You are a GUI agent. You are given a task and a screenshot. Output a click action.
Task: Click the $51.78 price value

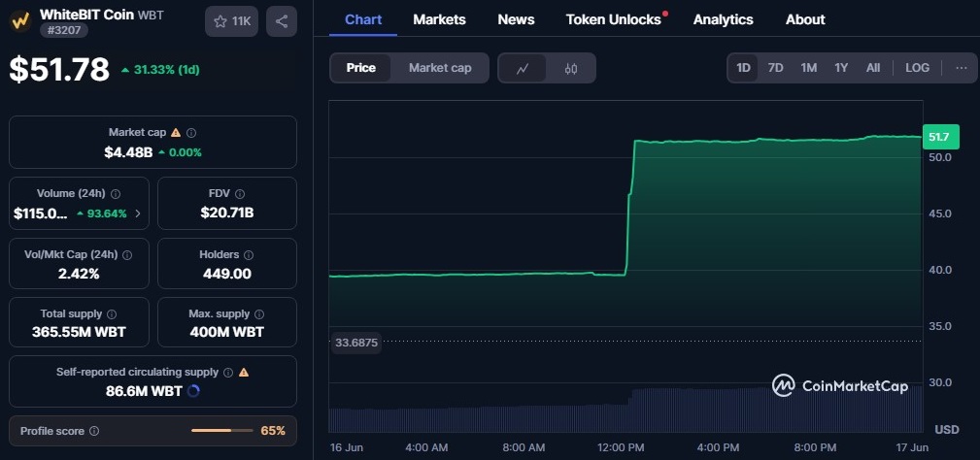pos(59,69)
